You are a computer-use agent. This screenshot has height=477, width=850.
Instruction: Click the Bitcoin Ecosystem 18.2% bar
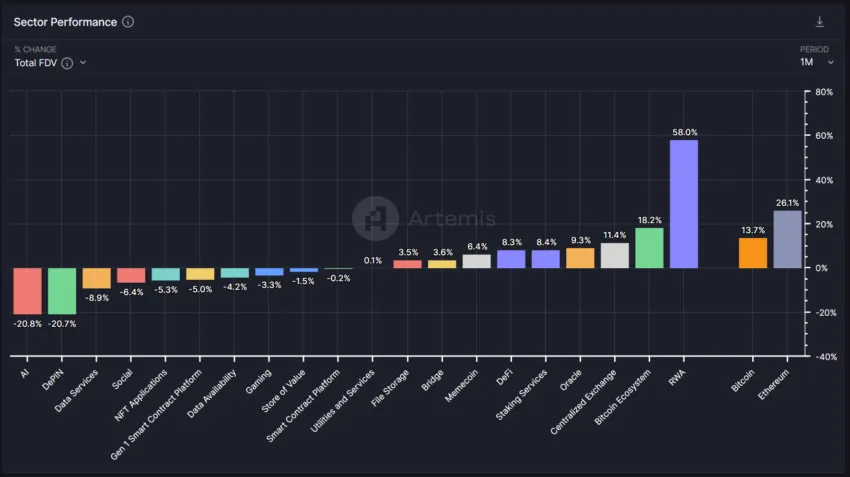(649, 248)
